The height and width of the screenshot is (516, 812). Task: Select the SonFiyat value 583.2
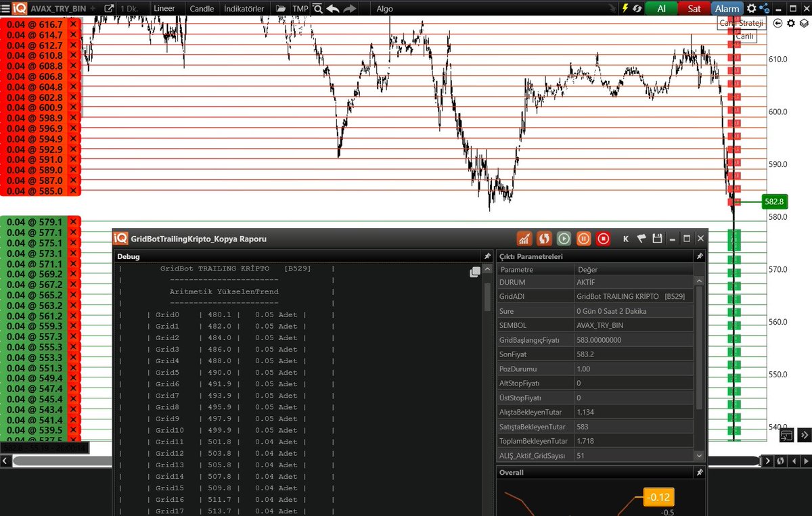click(586, 354)
